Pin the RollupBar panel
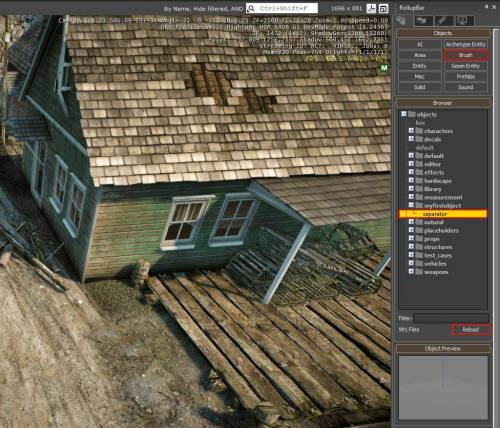Image resolution: width=500 pixels, height=428 pixels. pos(486,7)
